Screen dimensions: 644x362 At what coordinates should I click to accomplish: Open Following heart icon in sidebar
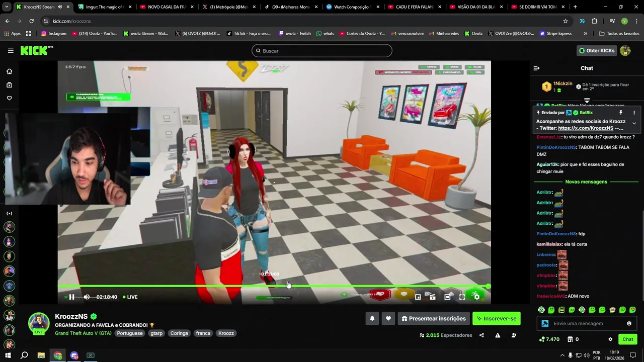pos(9,98)
